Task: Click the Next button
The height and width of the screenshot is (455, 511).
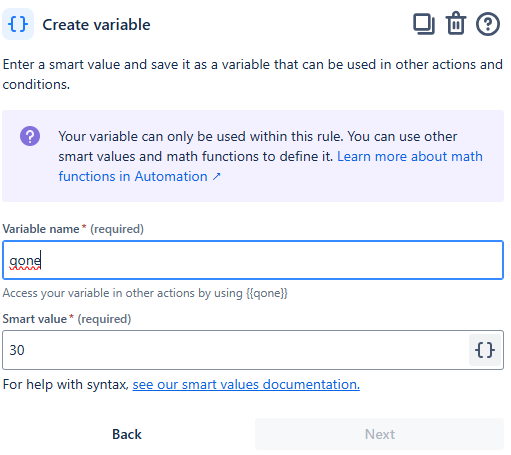Action: click(x=379, y=434)
